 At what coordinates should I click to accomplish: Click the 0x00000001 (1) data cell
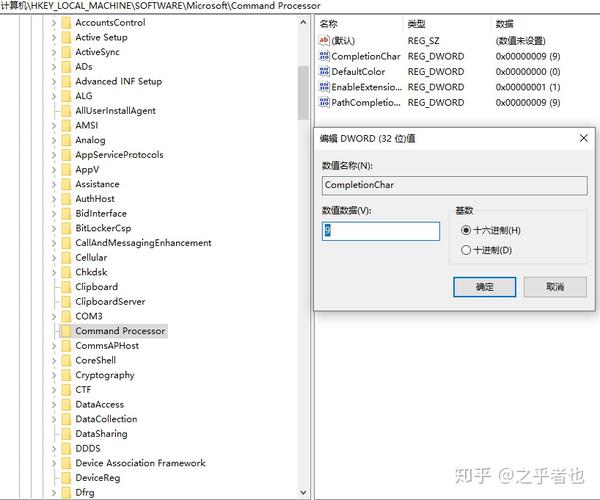click(528, 87)
